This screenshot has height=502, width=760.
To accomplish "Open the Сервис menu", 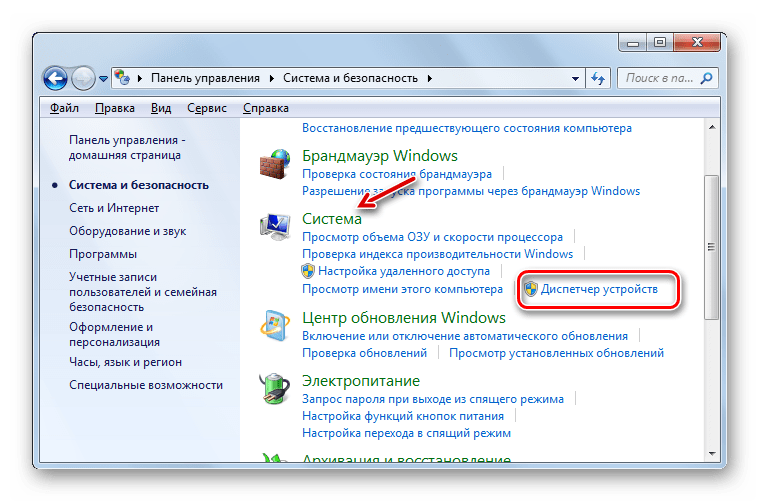I will (x=207, y=108).
